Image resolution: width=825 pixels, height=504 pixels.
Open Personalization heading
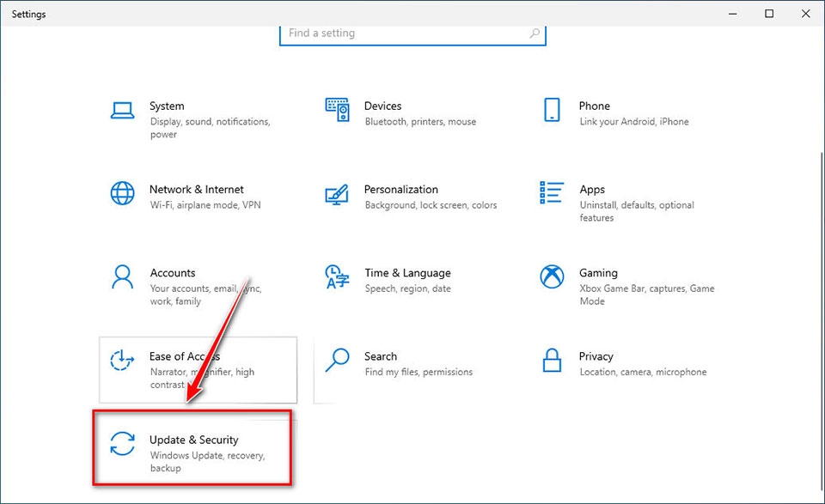[x=401, y=189]
